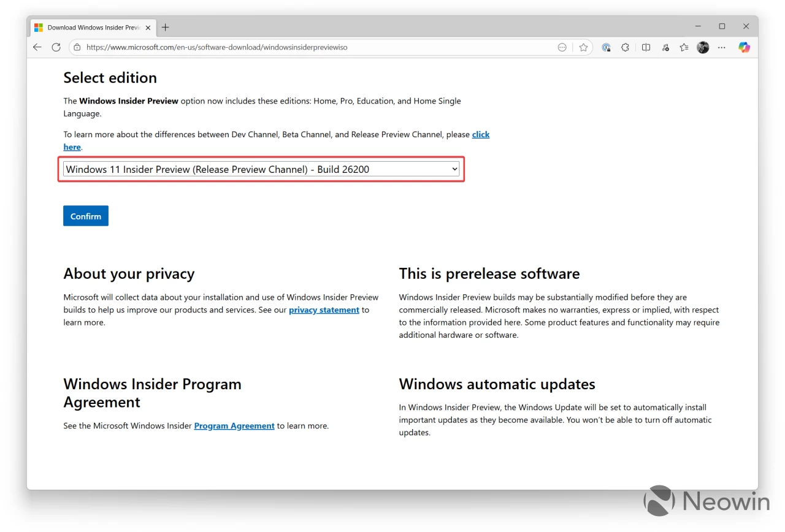Click the browser Back arrow
This screenshot has width=785, height=532.
click(x=37, y=47)
